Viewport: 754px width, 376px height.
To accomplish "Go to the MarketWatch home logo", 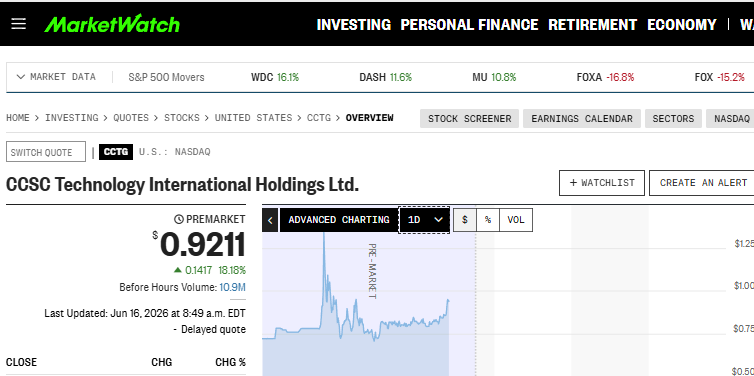I will [112, 24].
